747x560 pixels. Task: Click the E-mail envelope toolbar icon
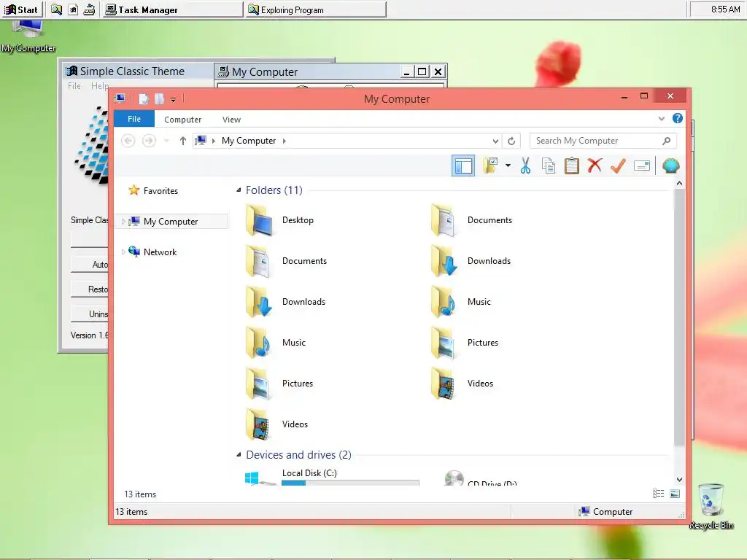click(642, 166)
